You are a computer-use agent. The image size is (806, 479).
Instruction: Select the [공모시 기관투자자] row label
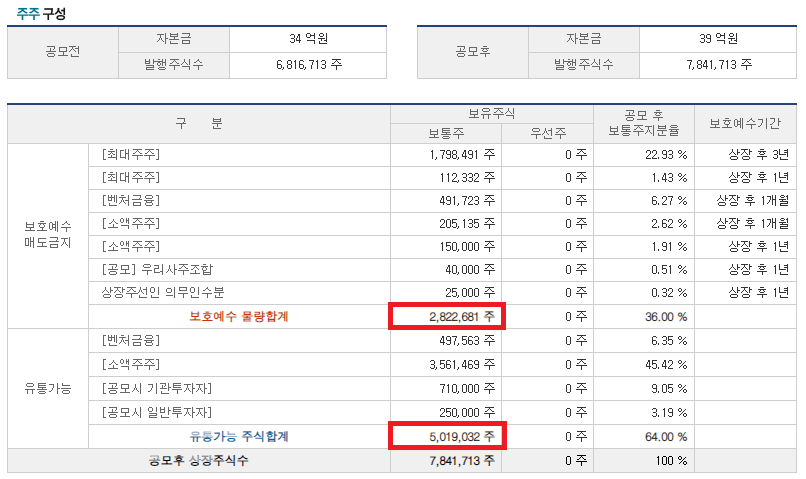point(157,389)
